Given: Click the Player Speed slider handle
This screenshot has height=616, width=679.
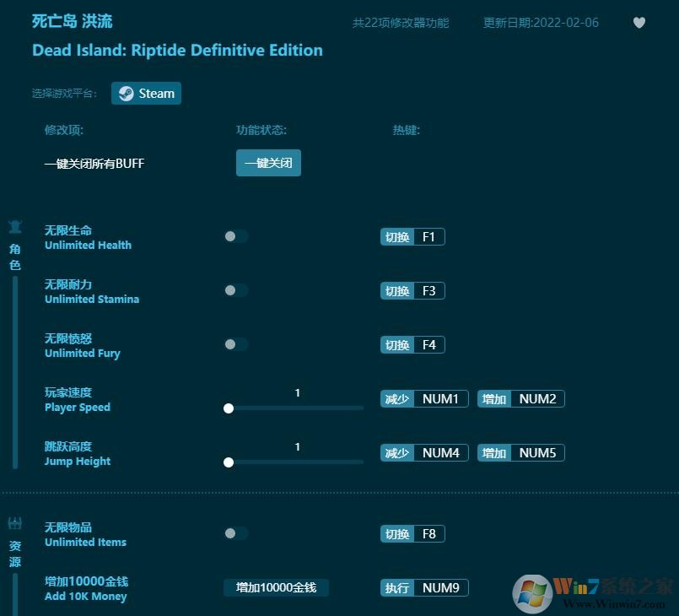Looking at the screenshot, I should [x=229, y=408].
